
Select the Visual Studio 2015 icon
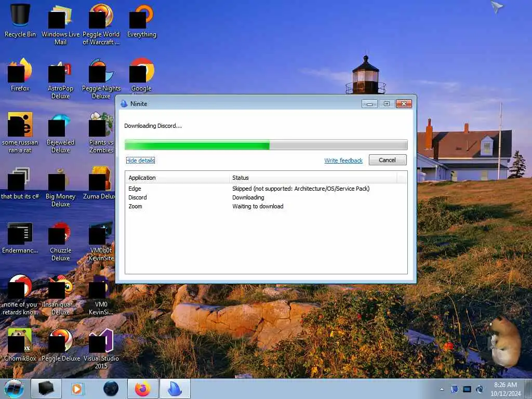(101, 348)
